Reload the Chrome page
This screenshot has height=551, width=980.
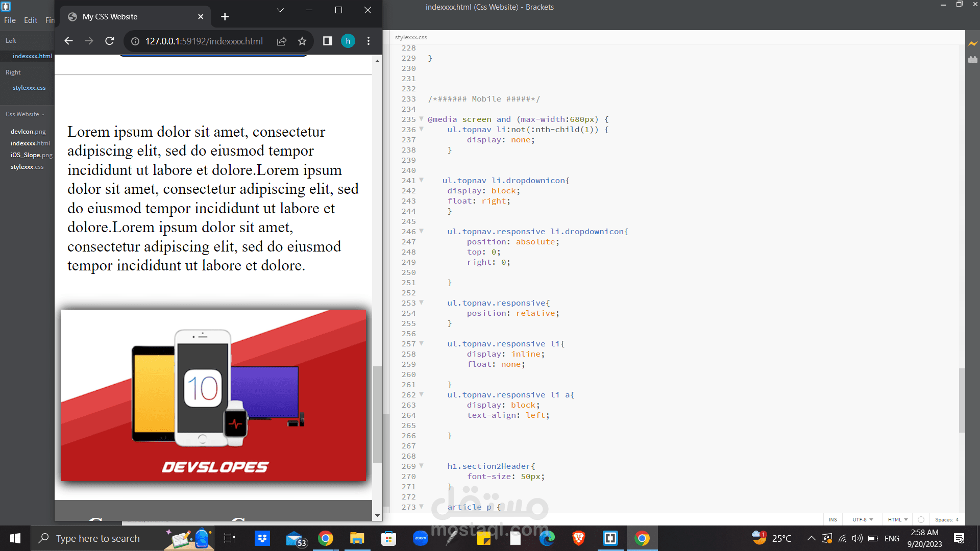pos(109,41)
